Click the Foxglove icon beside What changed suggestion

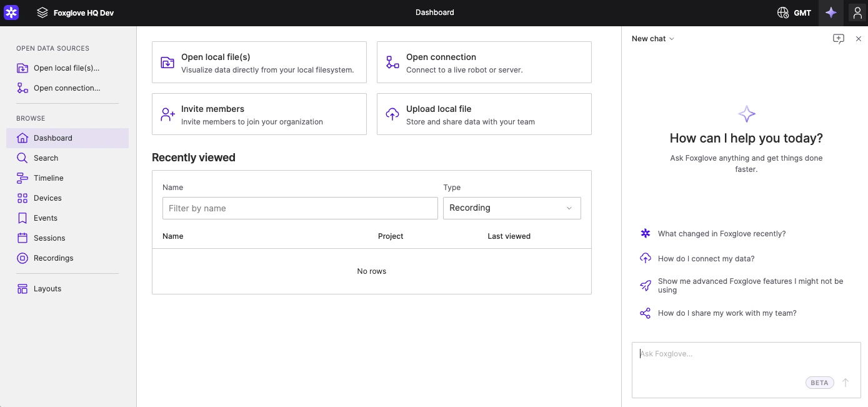click(646, 233)
